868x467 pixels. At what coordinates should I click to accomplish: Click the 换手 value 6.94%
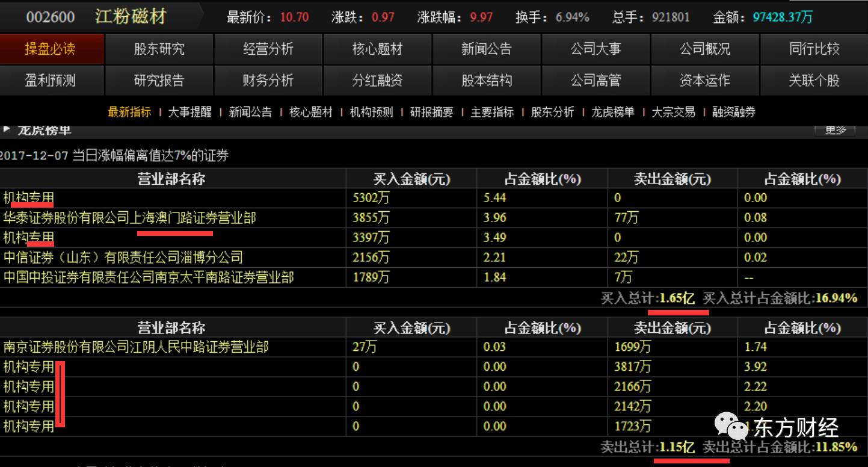point(573,17)
